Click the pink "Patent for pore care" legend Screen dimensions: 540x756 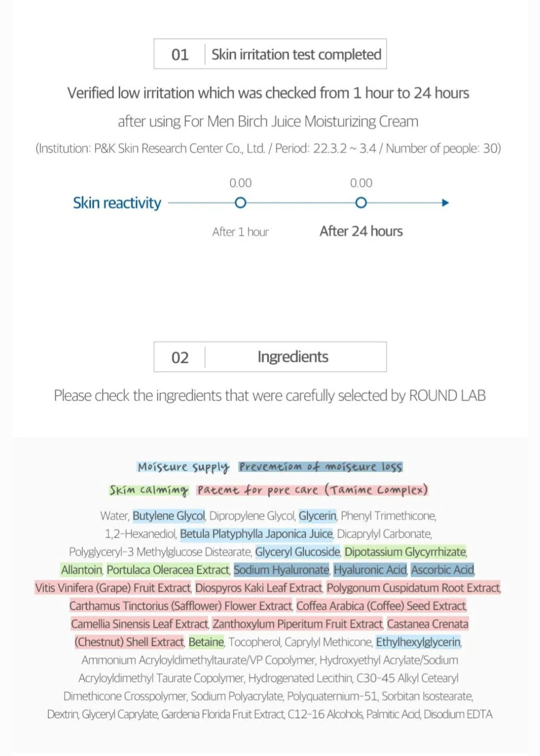(x=312, y=490)
